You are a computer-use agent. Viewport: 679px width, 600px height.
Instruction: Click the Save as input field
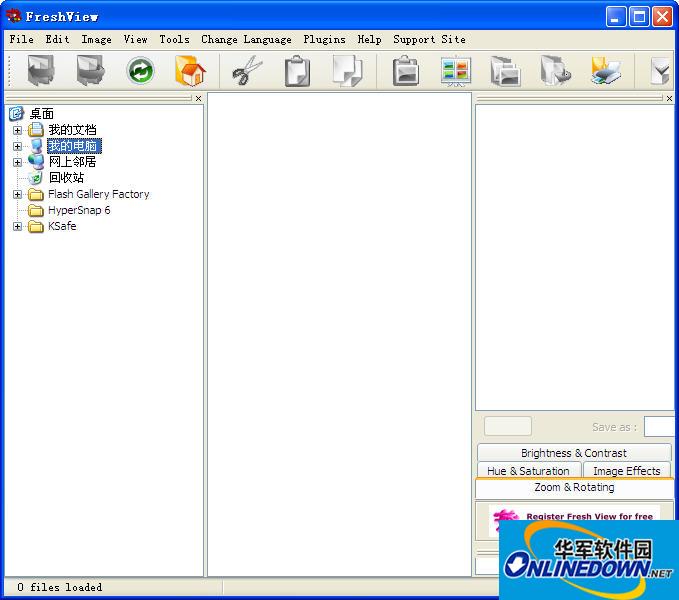click(x=660, y=427)
